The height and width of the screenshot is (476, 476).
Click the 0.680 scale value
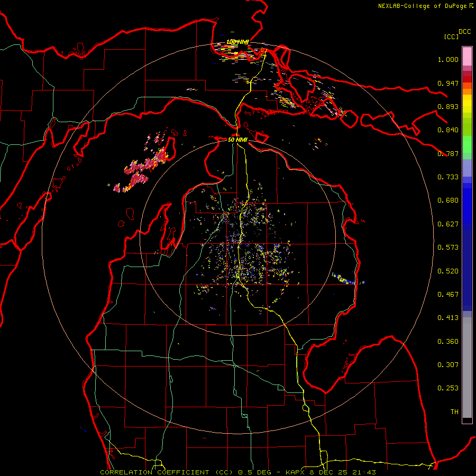click(x=448, y=200)
